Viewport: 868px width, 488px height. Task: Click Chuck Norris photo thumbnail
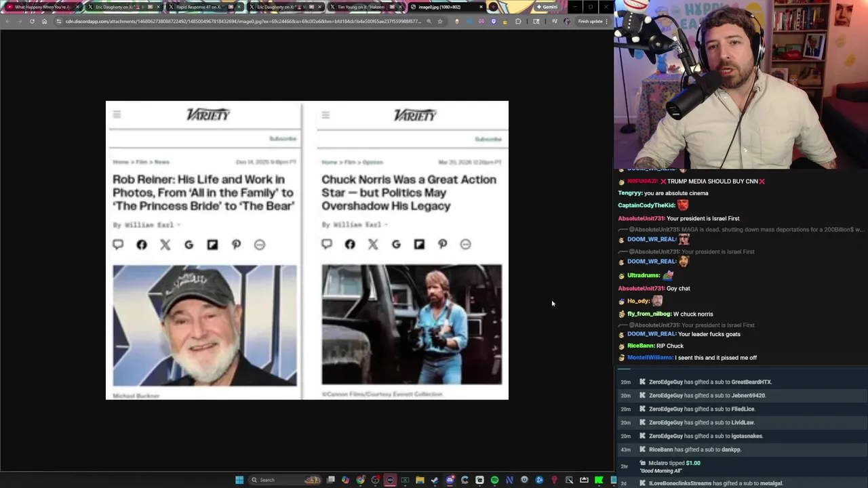click(x=412, y=325)
